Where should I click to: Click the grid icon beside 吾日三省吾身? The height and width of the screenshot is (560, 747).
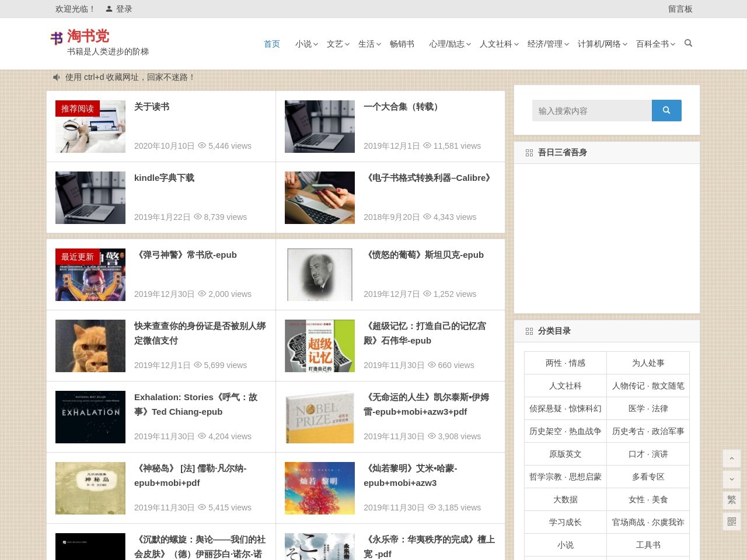click(x=529, y=153)
